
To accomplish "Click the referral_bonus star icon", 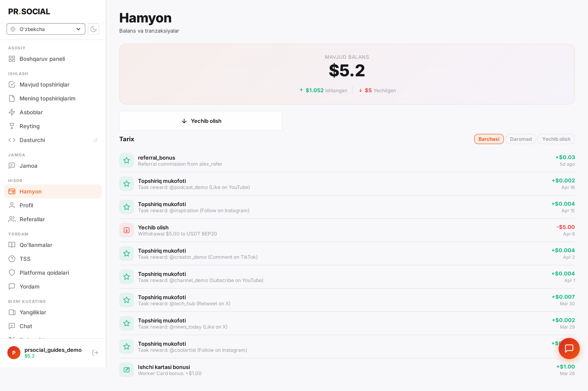I will 127,160.
